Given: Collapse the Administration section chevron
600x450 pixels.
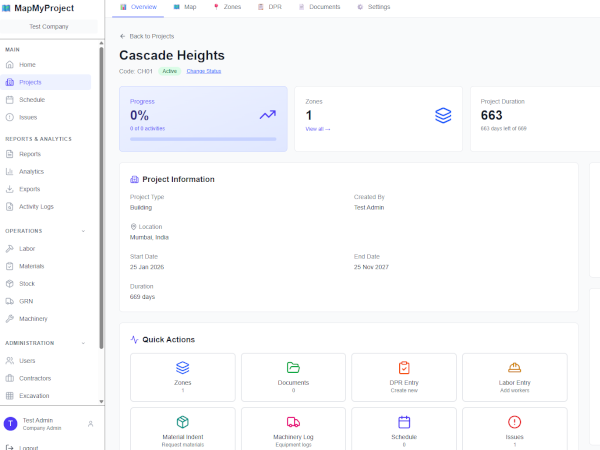Looking at the screenshot, I should coord(83,343).
